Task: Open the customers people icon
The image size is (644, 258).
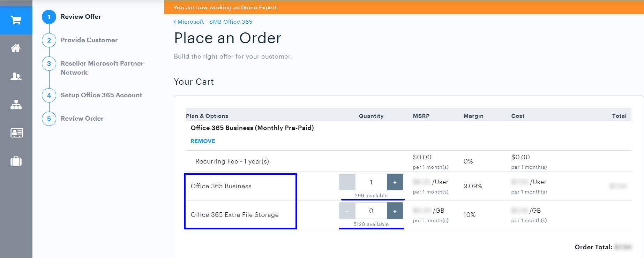Action: (16, 76)
